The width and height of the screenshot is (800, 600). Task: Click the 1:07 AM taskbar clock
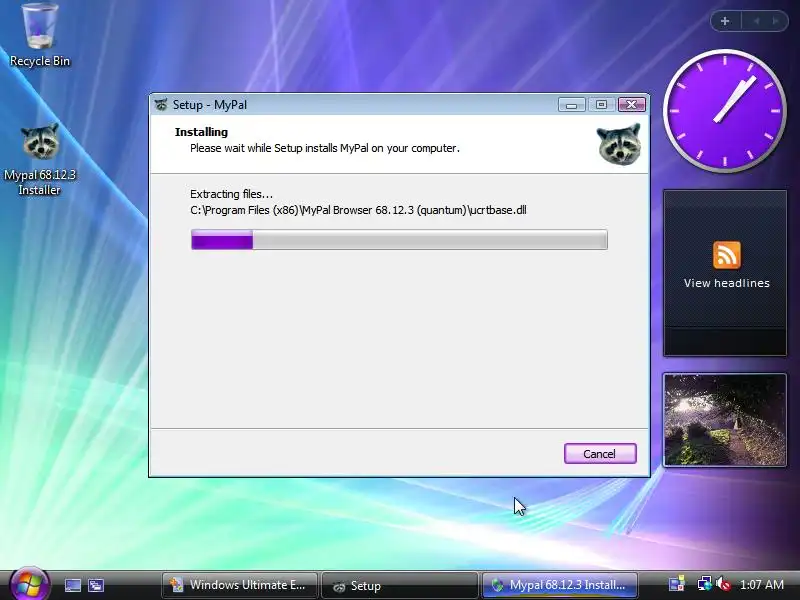(762, 585)
